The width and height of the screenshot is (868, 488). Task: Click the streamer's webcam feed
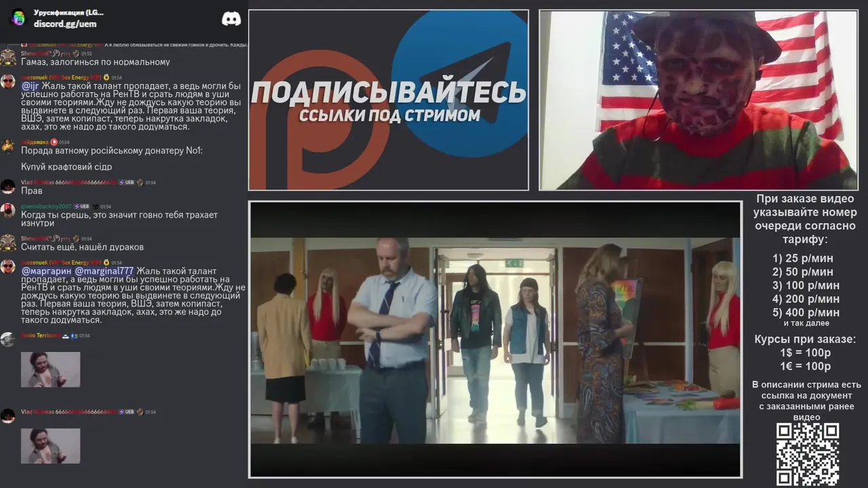click(698, 100)
